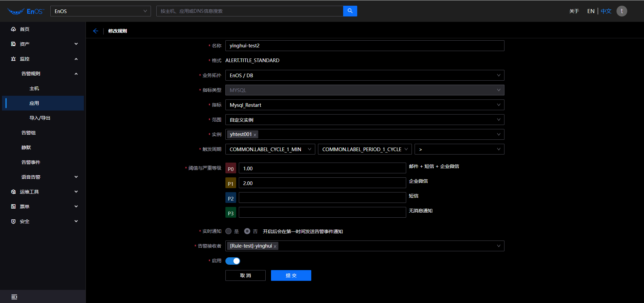
Task: Open the 告警接收者 dropdown
Action: (365, 246)
